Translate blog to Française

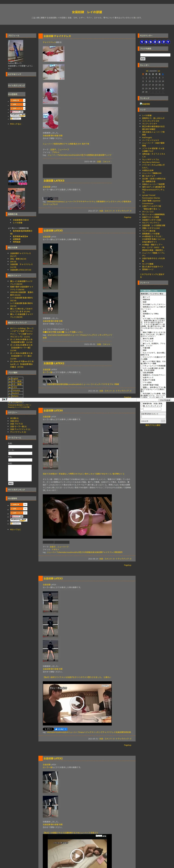click(16, 390)
